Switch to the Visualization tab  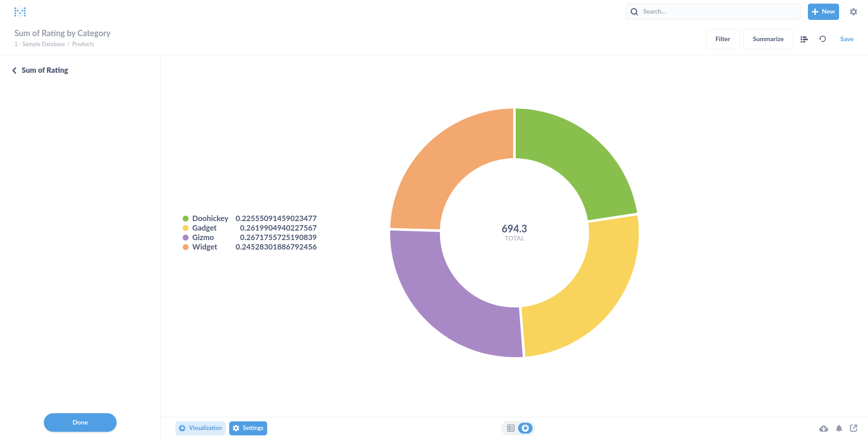click(200, 428)
